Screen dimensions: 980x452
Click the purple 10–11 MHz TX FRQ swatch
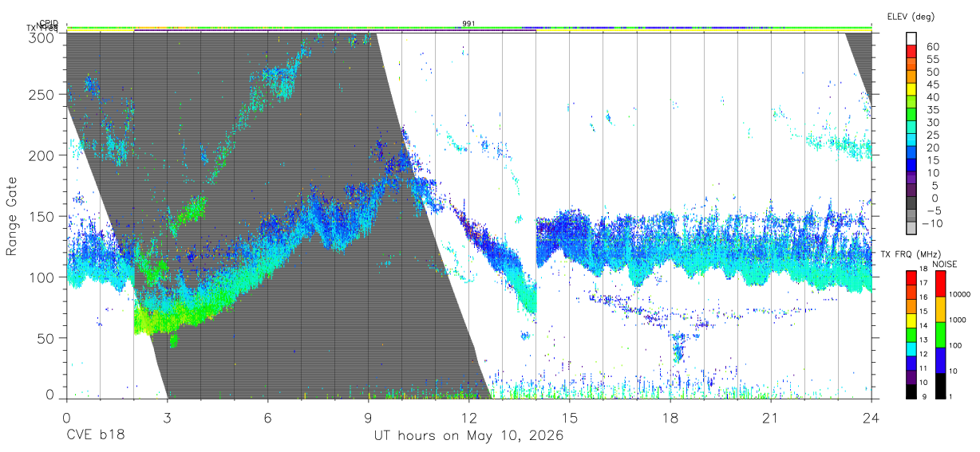click(911, 377)
